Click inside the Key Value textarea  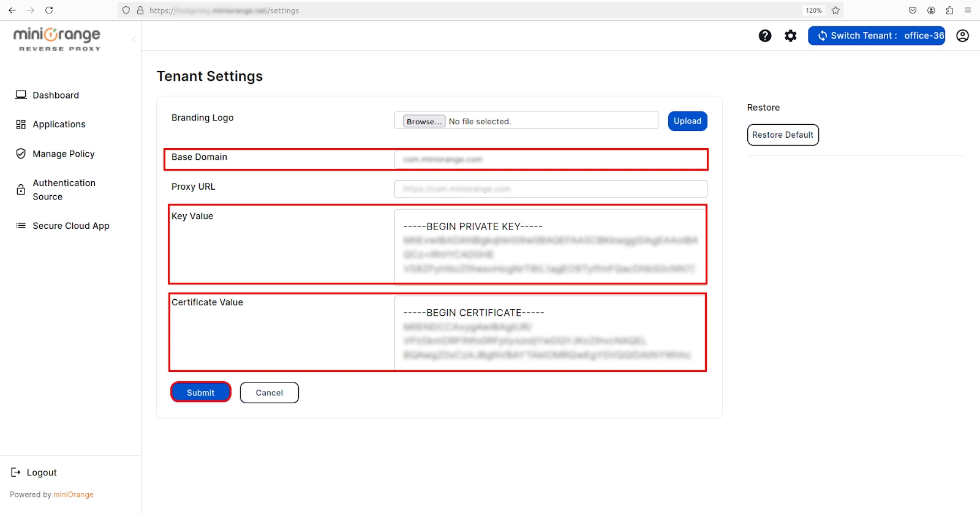(x=550, y=246)
